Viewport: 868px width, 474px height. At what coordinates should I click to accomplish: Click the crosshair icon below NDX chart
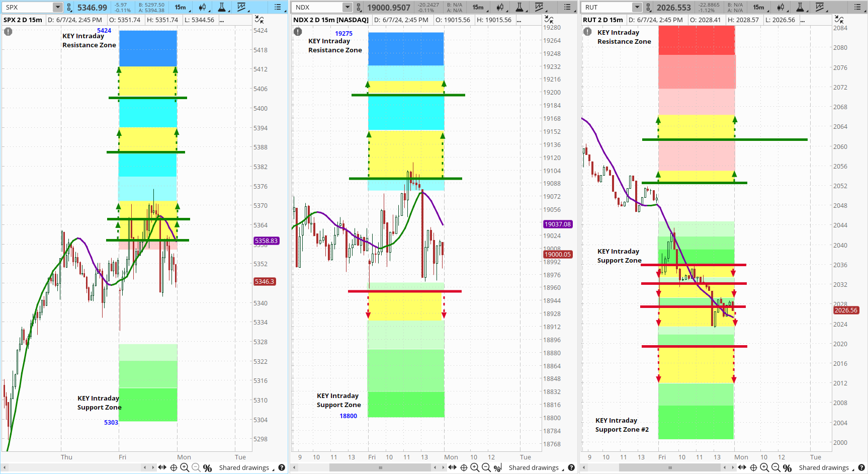click(464, 468)
